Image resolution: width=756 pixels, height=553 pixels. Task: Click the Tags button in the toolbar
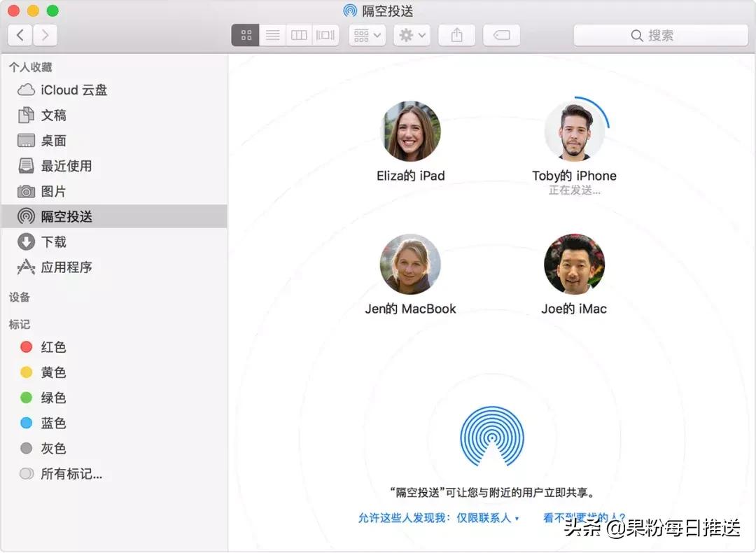[502, 35]
